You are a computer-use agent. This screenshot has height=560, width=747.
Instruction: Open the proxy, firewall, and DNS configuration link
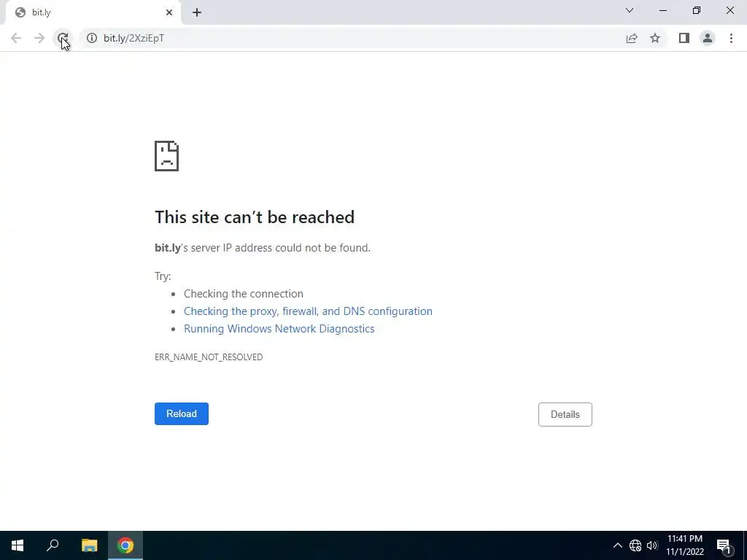[x=309, y=311]
